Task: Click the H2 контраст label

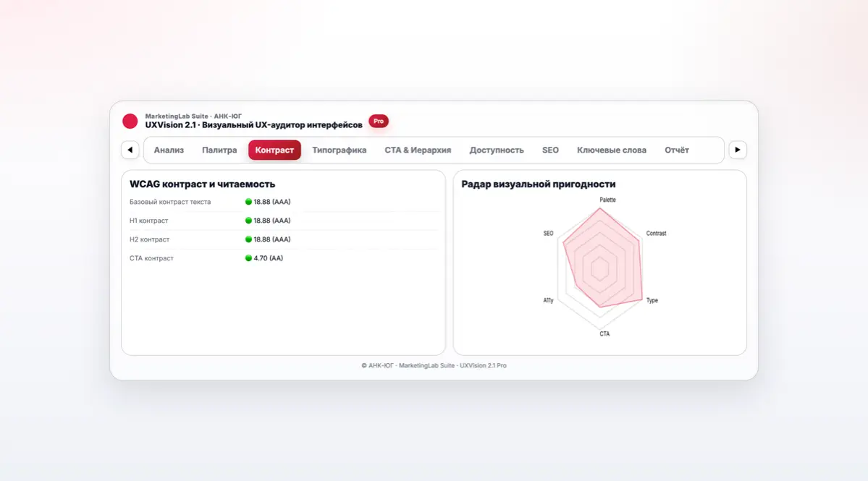Action: click(149, 239)
